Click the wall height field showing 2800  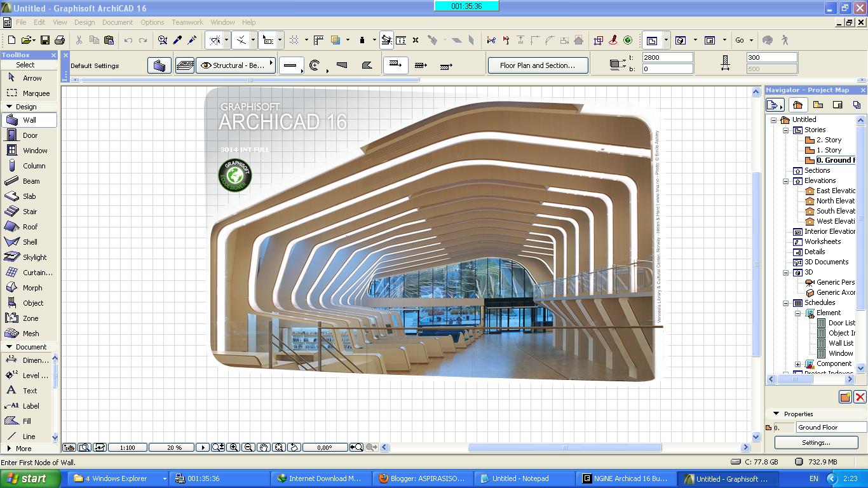click(x=667, y=57)
